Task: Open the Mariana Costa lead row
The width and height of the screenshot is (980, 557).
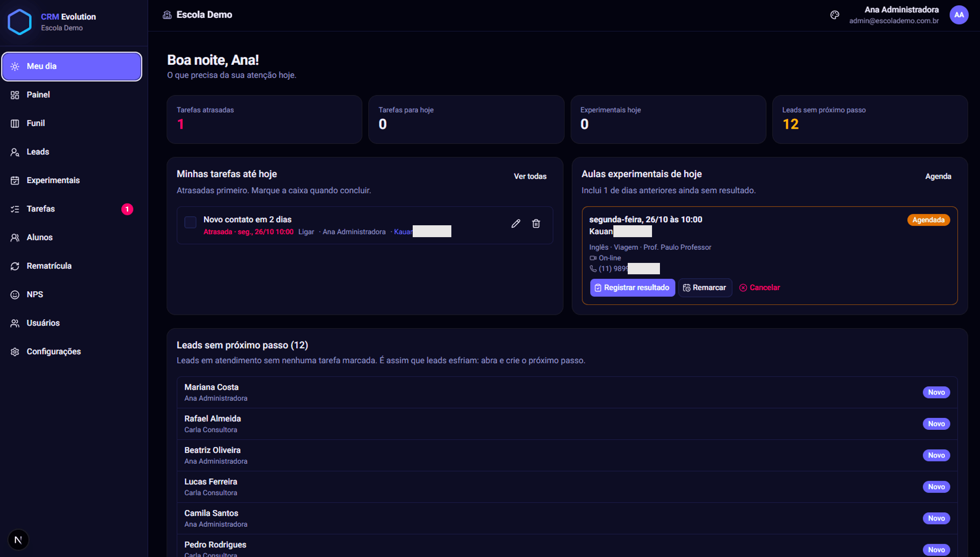Action: (567, 392)
